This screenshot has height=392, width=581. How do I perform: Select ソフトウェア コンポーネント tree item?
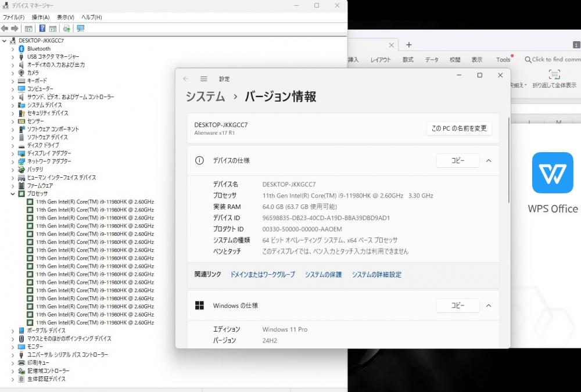pyautogui.click(x=53, y=130)
